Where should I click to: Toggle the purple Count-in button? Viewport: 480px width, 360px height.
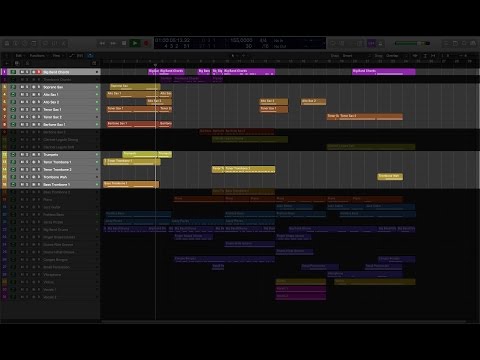pyautogui.click(x=371, y=43)
